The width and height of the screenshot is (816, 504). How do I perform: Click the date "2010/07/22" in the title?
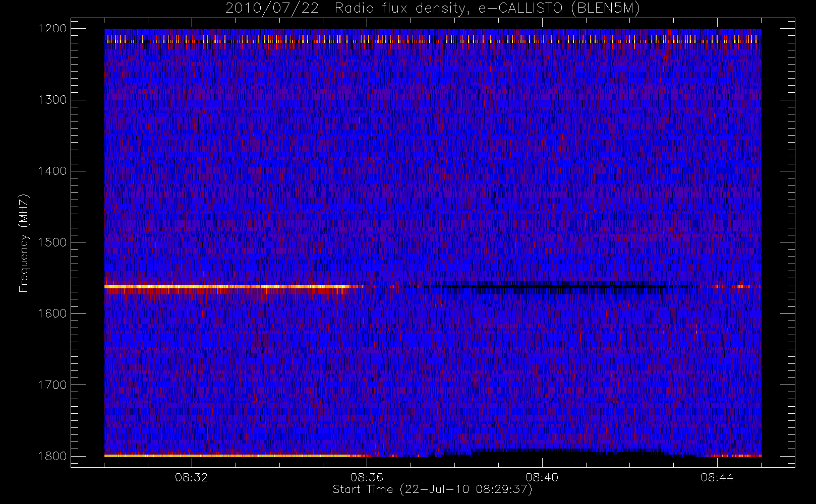tap(272, 9)
